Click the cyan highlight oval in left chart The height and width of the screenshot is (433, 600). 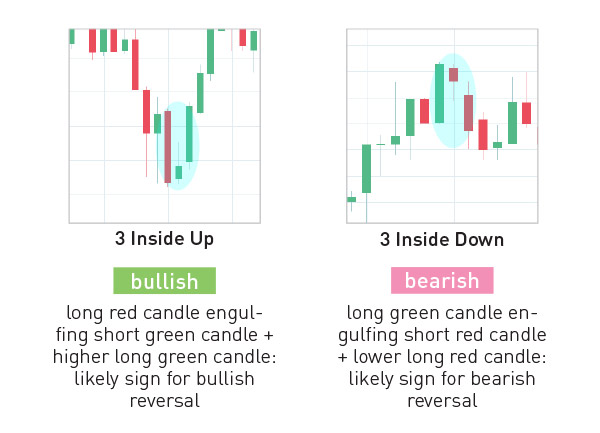pos(178,146)
